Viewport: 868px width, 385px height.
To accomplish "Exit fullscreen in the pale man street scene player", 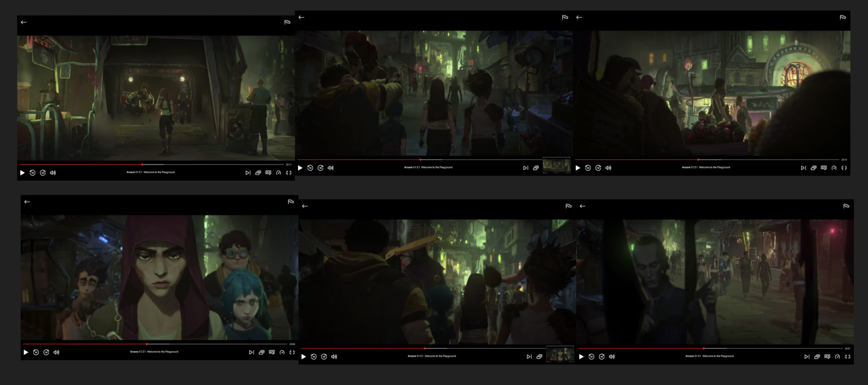I will (847, 357).
